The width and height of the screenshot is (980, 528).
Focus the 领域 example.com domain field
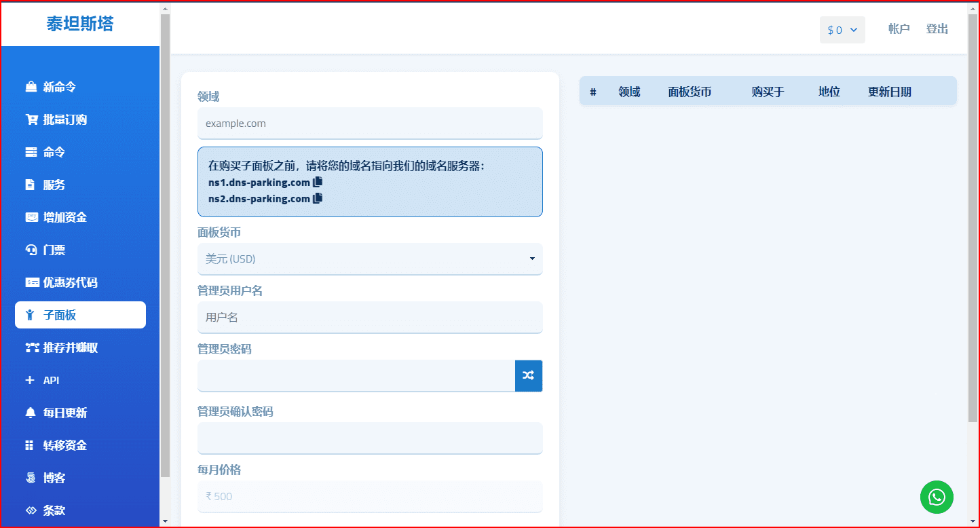pos(370,124)
